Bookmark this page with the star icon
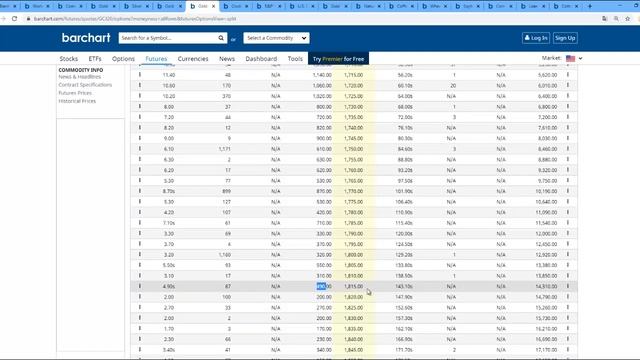 [627, 19]
